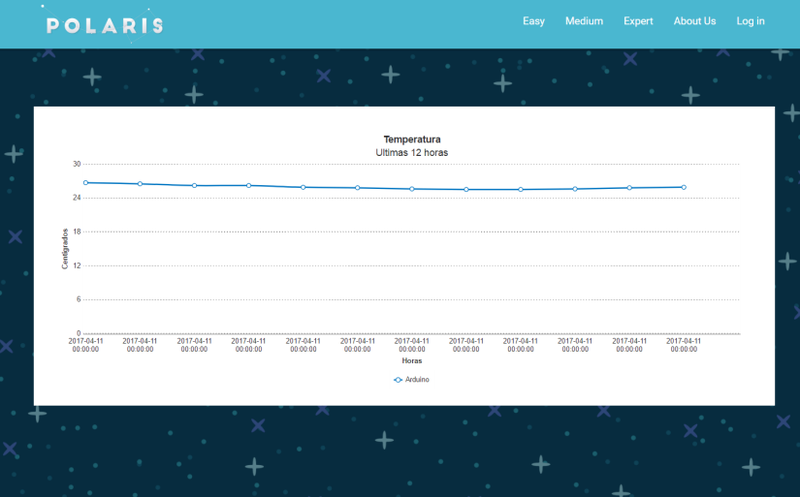Screen dimensions: 800x497
Task: Open the About Us page
Action: click(x=695, y=21)
